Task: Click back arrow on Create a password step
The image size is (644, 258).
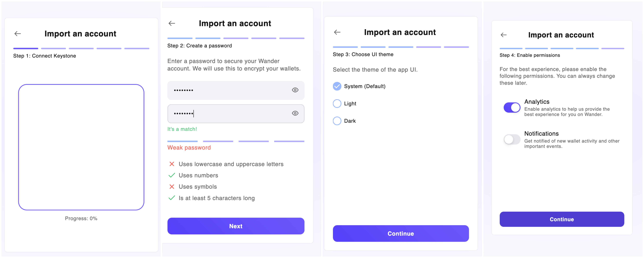Action: tap(172, 23)
